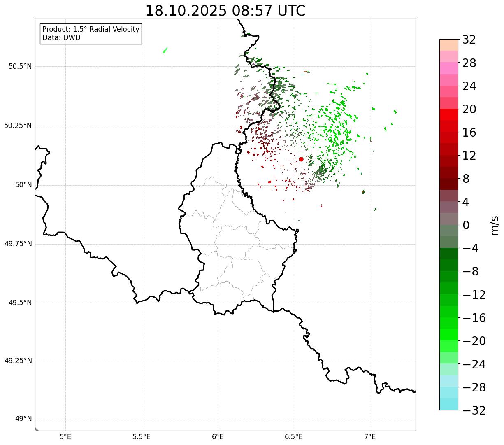
Task: Select the colorbar tick label "24"
Action: click(469, 86)
